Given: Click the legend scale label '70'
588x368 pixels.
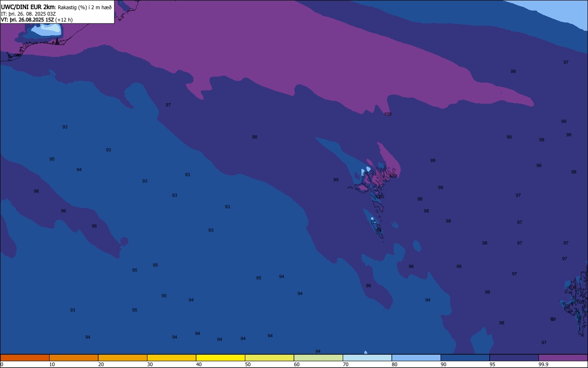Looking at the screenshot, I should (x=345, y=364).
